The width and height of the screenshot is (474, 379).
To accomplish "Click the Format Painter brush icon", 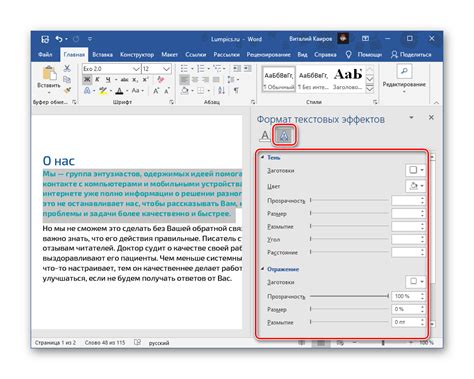I will [x=67, y=90].
